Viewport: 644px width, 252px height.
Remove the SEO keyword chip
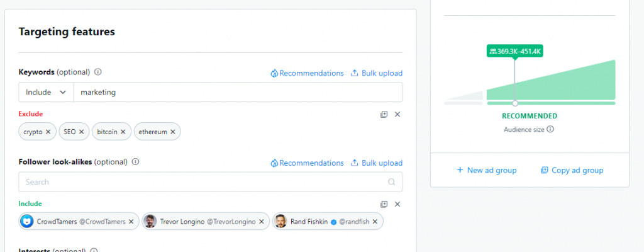point(81,132)
